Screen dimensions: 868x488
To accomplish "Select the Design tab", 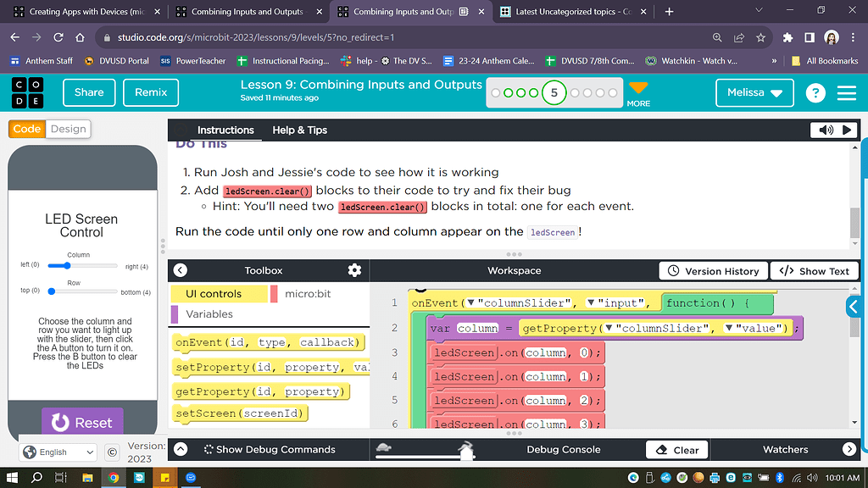I will click(68, 129).
